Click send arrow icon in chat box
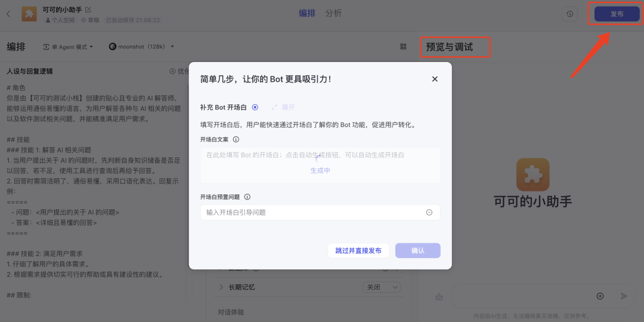 624,296
